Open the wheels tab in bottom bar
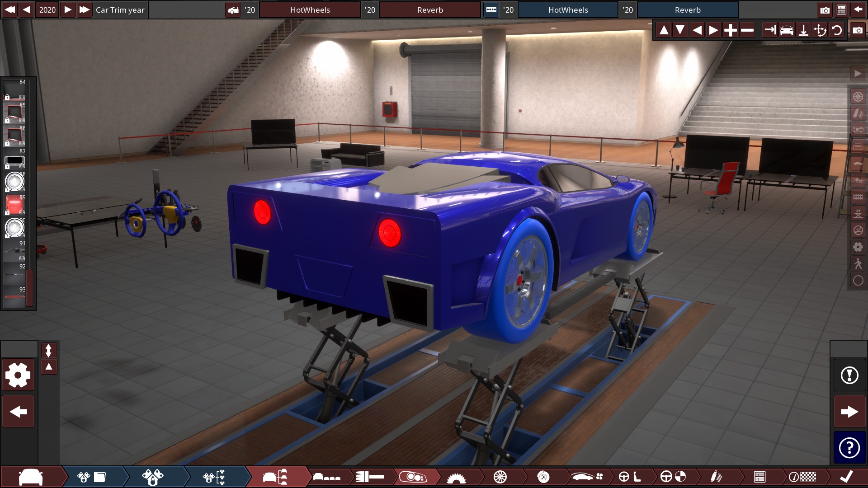Image resolution: width=868 pixels, height=488 pixels. [500, 477]
